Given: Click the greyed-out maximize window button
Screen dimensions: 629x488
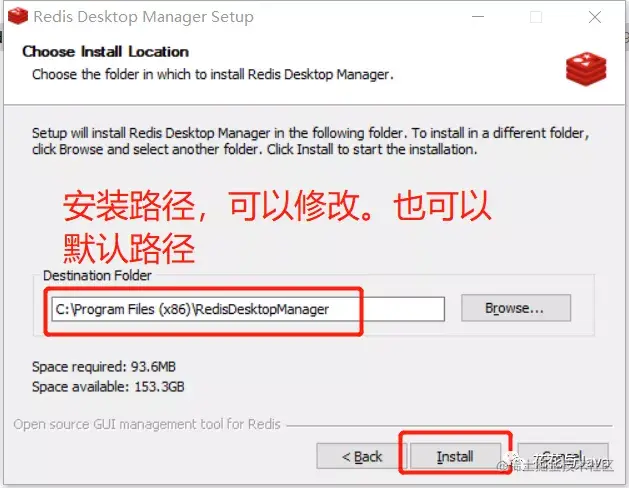Looking at the screenshot, I should (536, 17).
